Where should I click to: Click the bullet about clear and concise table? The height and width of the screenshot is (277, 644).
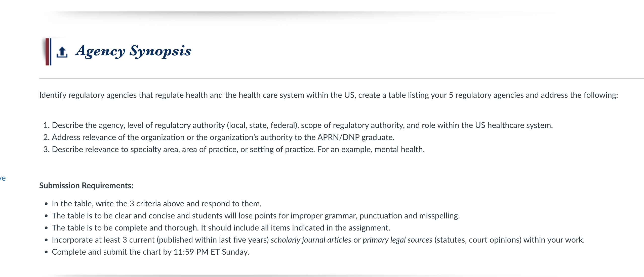pyautogui.click(x=256, y=216)
